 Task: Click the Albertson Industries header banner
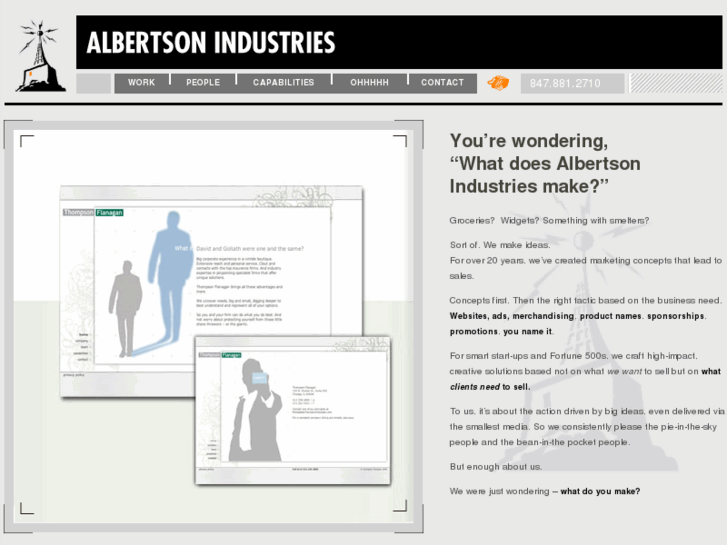click(x=399, y=42)
